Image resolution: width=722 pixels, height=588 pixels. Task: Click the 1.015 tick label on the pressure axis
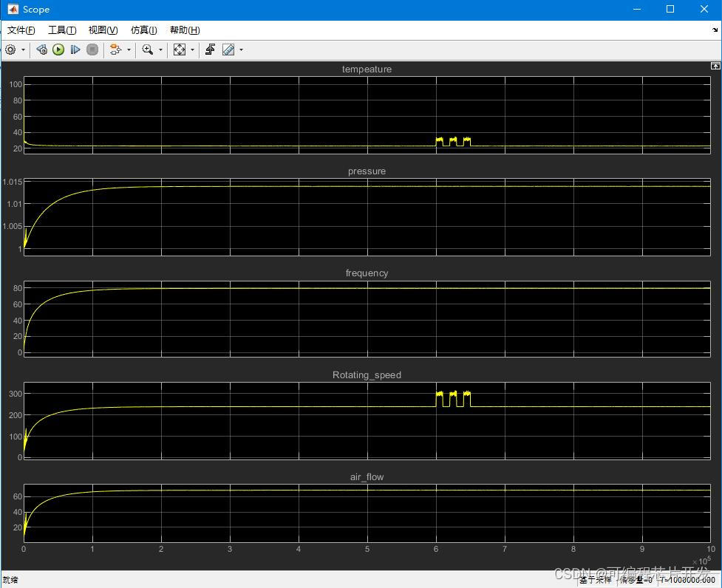(12, 182)
